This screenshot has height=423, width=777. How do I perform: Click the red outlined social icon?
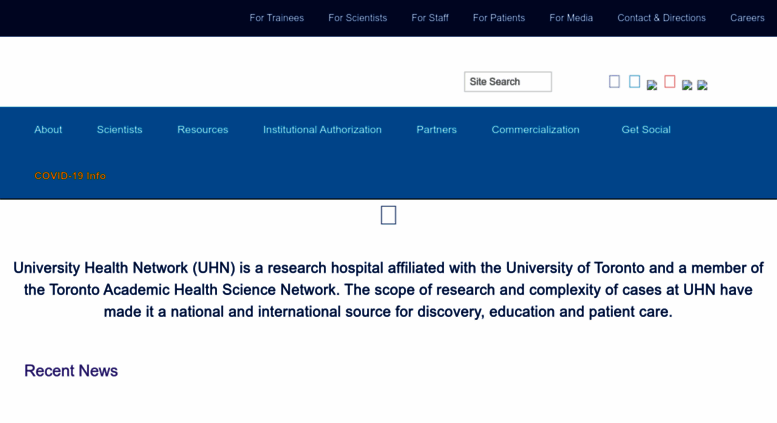[x=669, y=82]
